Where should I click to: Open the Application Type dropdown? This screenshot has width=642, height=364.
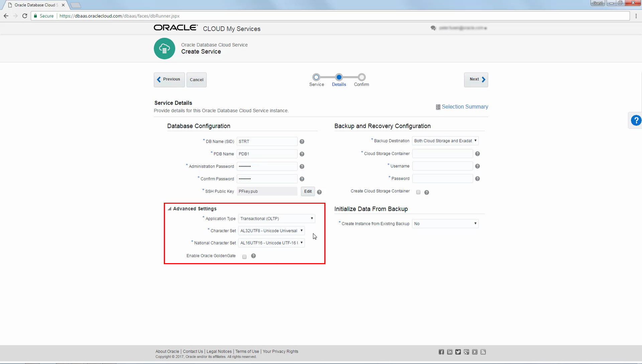pos(277,219)
